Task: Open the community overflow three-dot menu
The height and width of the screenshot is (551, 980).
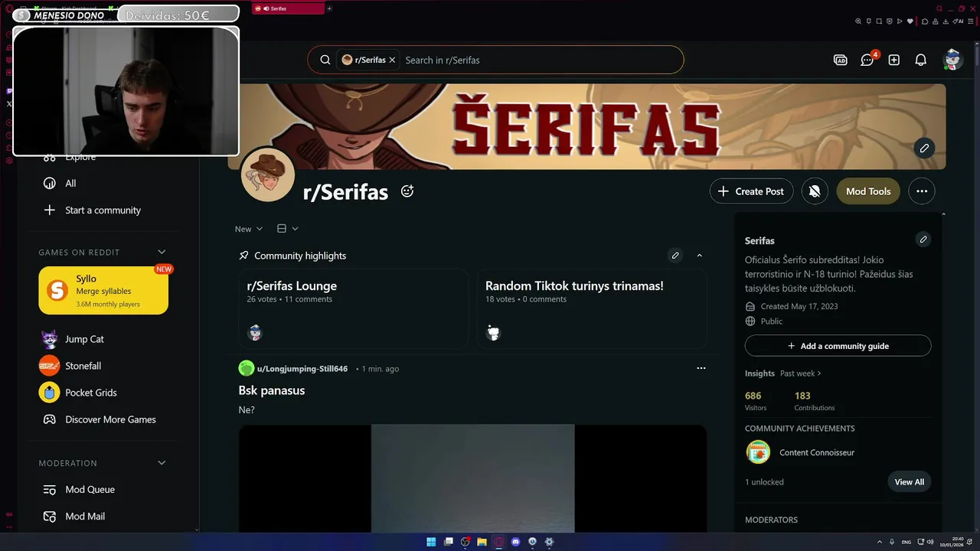Action: (x=922, y=191)
